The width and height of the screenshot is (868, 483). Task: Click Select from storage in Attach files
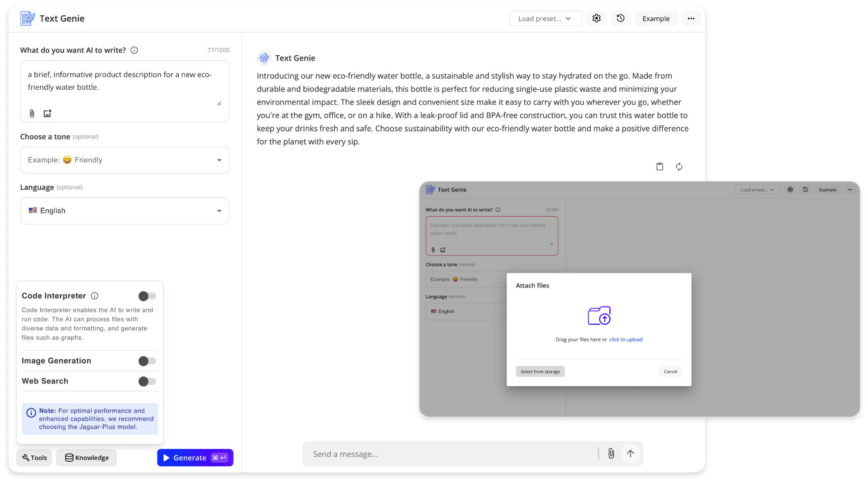(540, 372)
